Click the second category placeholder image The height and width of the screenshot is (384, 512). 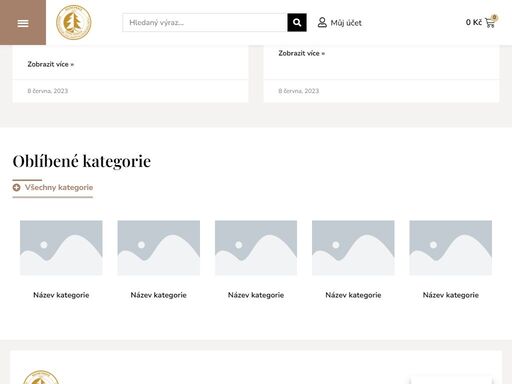pos(159,248)
